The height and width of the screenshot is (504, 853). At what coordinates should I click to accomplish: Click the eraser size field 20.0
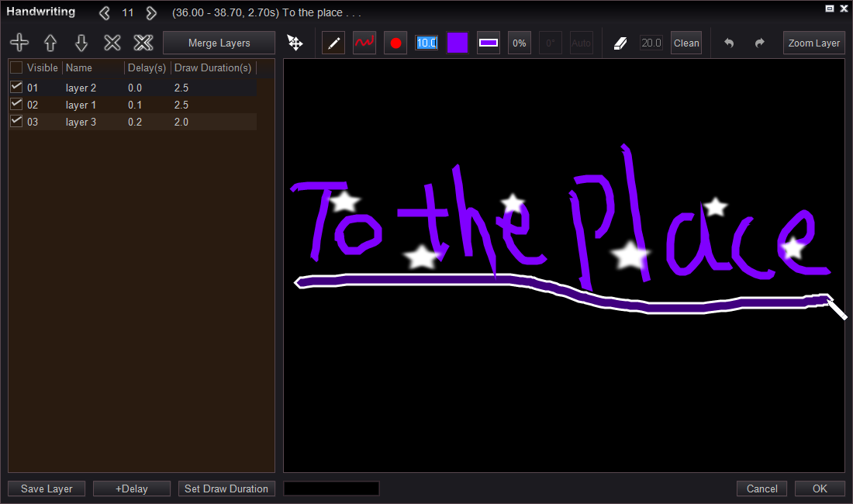tap(651, 43)
